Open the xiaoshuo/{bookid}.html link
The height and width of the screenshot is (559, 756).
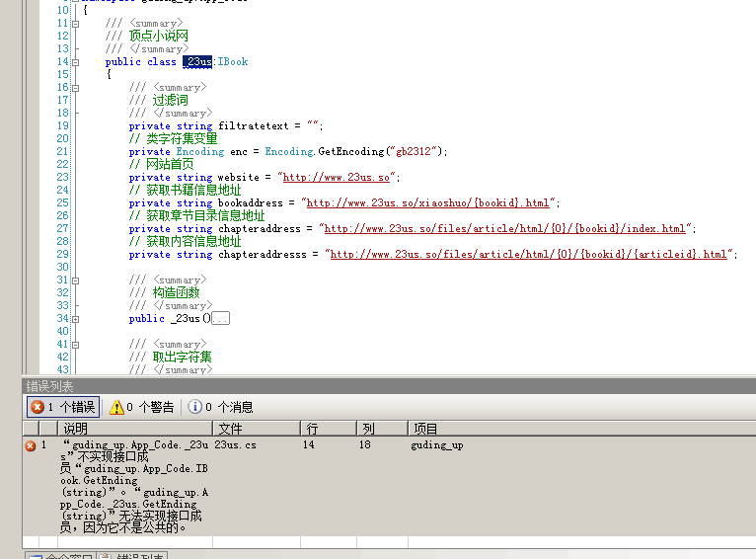click(427, 203)
